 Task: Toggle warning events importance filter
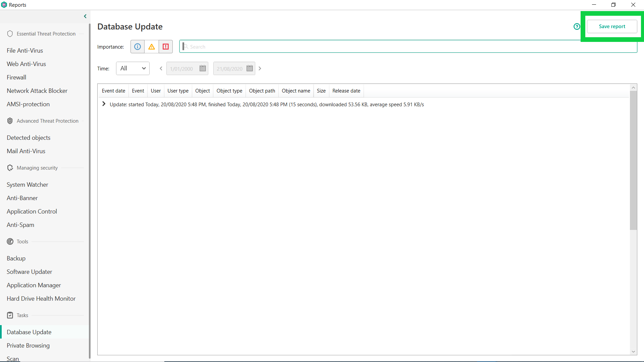[x=152, y=47]
